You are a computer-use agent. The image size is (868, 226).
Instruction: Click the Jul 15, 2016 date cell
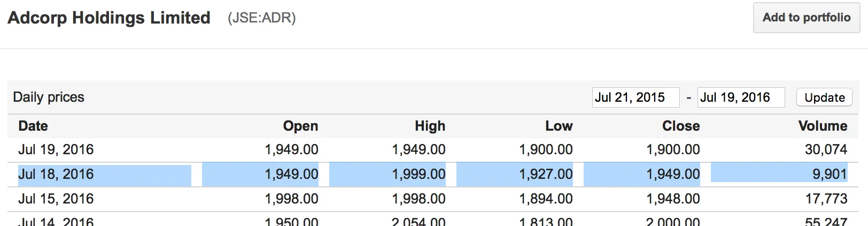pos(56,199)
